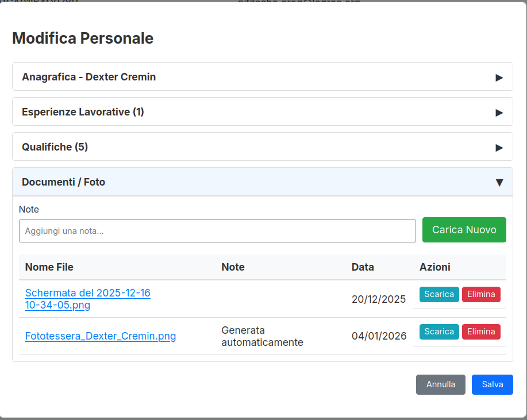Click the Qualifiche (5) header title

click(55, 147)
